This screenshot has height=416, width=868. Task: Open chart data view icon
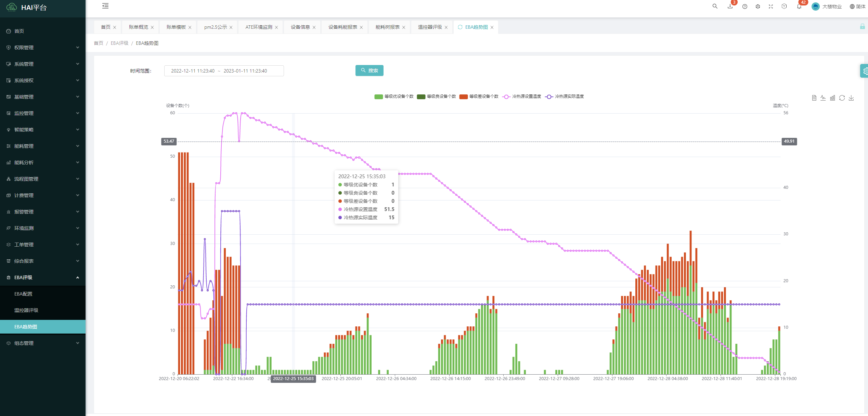tap(814, 98)
